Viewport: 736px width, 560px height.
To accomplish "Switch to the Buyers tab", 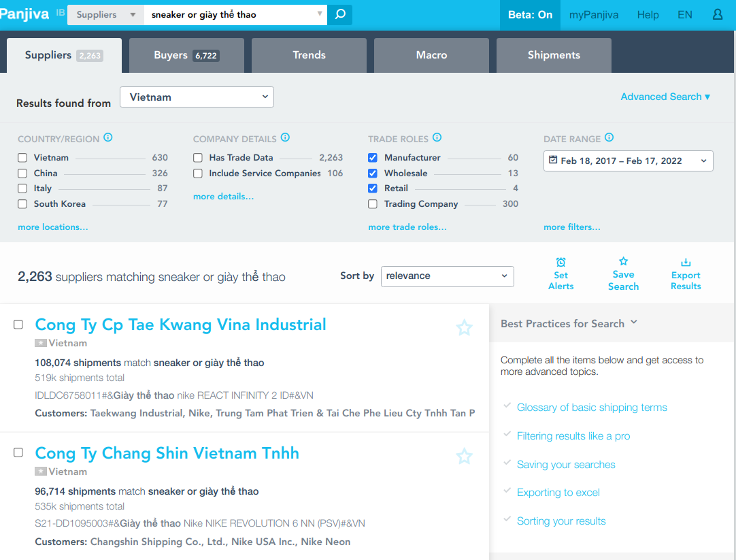I will (x=186, y=55).
